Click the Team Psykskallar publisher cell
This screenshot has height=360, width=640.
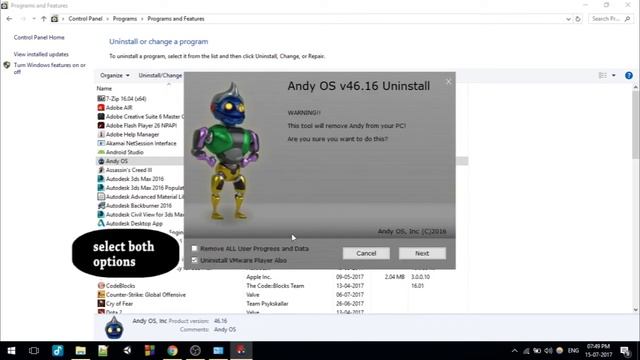[x=267, y=304]
